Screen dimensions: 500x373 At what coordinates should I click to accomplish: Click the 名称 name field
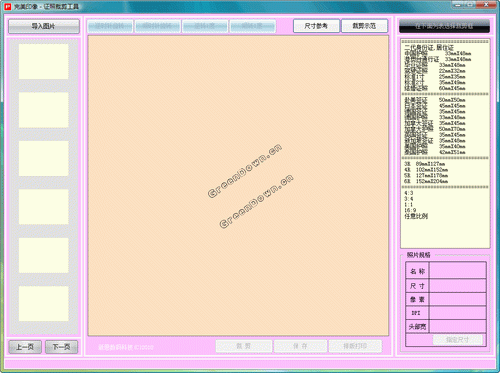[458, 271]
